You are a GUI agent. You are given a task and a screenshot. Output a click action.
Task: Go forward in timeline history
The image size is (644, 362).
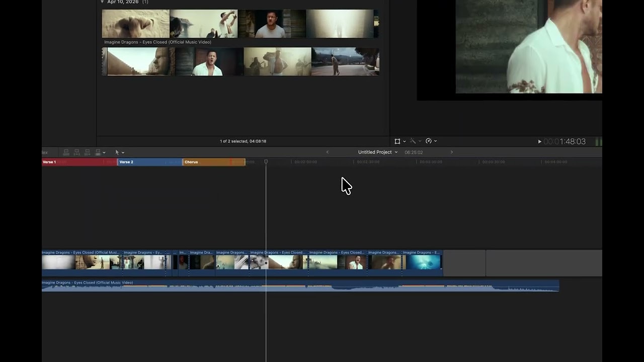(x=451, y=152)
